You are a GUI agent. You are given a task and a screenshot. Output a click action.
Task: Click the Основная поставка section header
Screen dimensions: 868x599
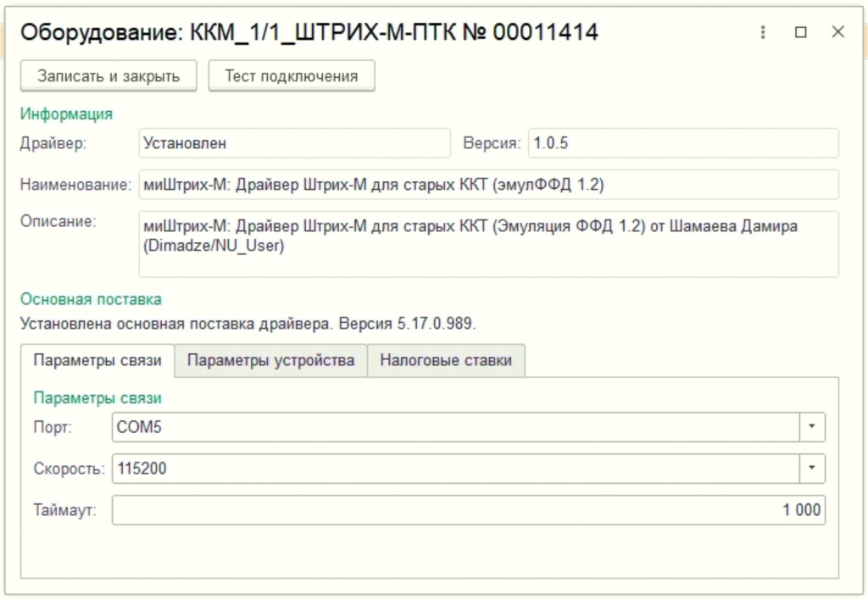pos(91,299)
